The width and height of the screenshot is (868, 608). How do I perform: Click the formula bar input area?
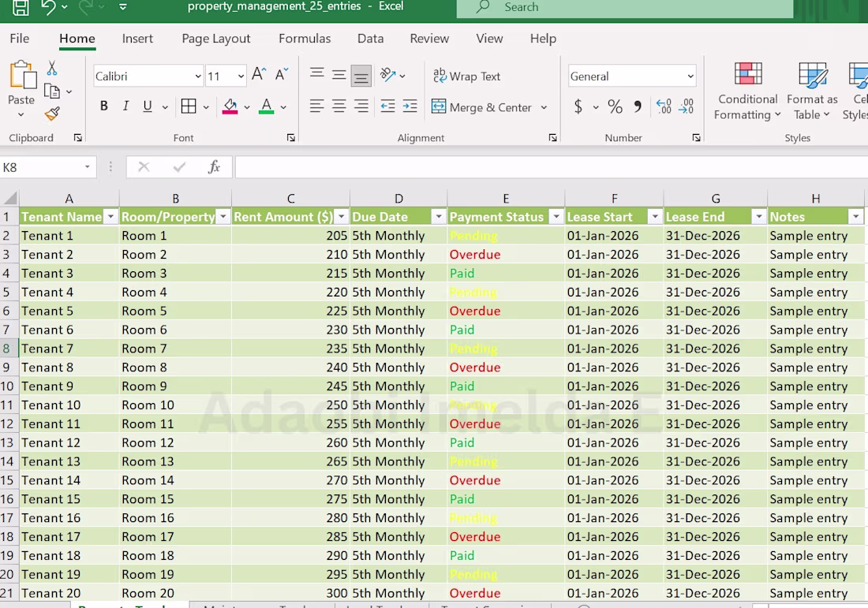pos(552,167)
